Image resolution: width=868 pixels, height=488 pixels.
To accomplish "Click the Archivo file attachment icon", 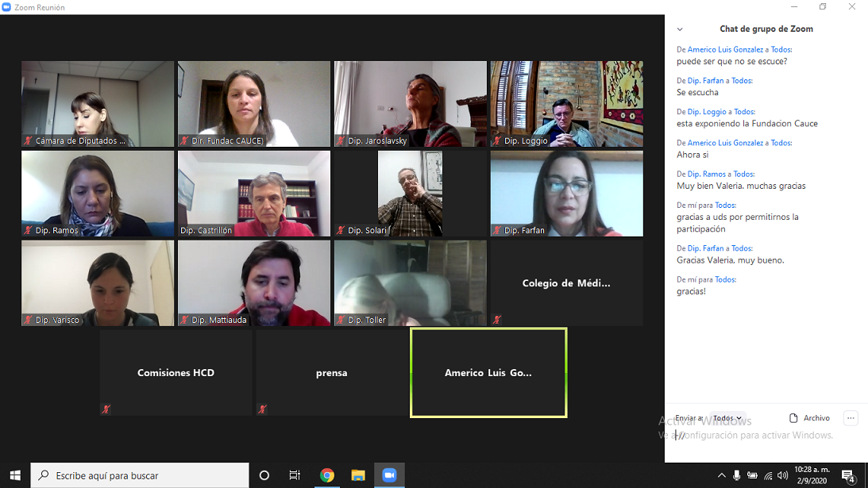I will coord(793,418).
